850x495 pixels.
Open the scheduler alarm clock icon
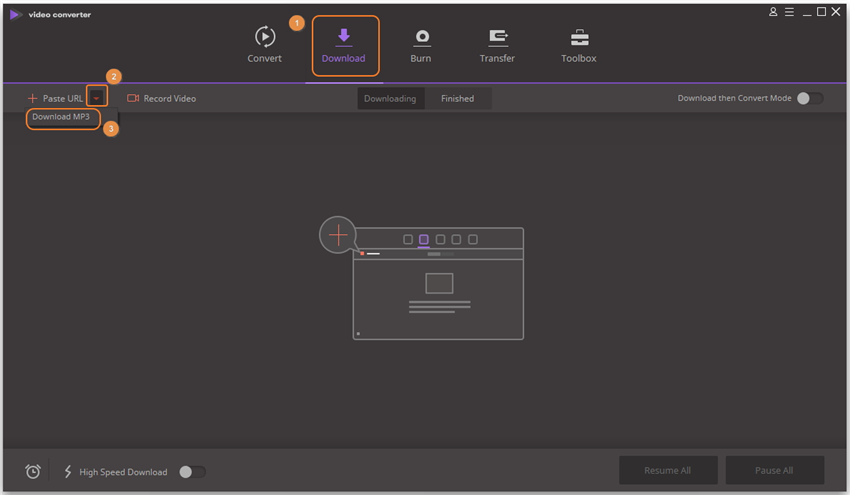tap(33, 471)
